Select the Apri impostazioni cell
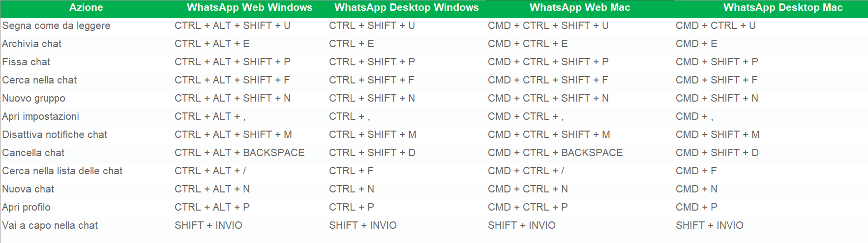Screen dimensions: 868x243 coord(40,116)
